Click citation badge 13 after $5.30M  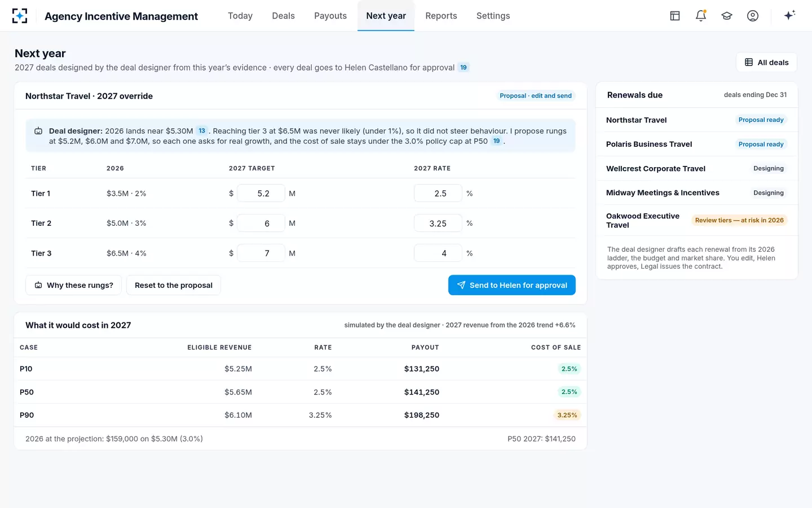tap(202, 131)
